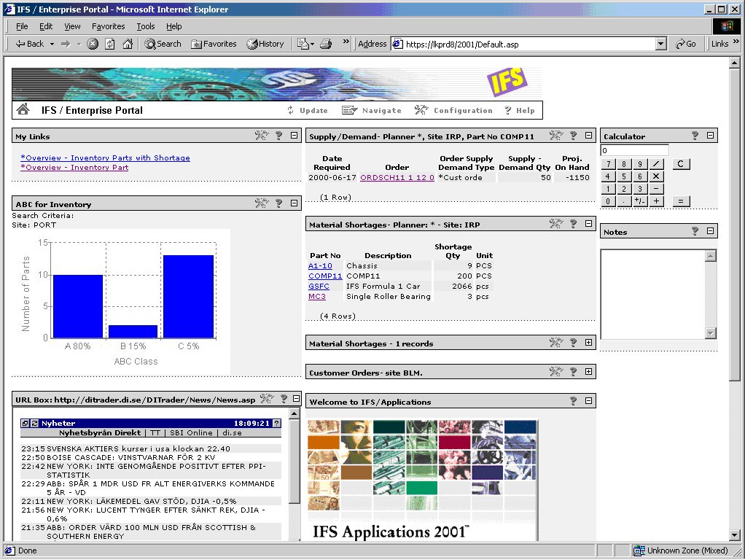
Task: Click the calculator display field
Action: point(635,150)
